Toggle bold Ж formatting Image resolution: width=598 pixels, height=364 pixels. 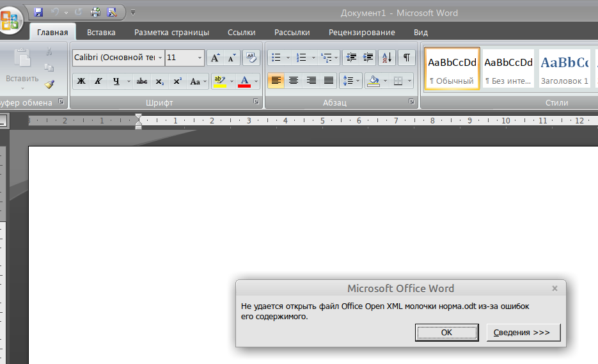coord(81,81)
